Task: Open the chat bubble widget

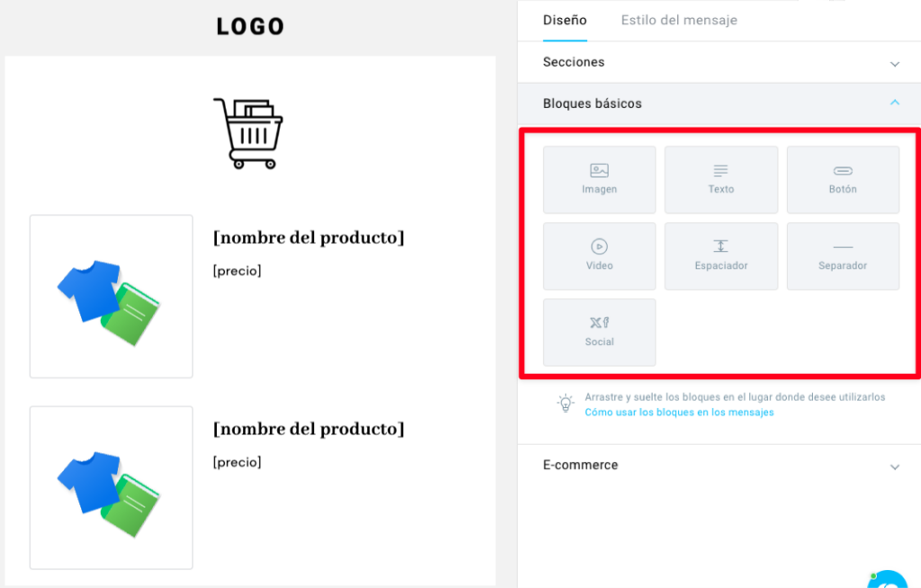Action: click(x=888, y=580)
